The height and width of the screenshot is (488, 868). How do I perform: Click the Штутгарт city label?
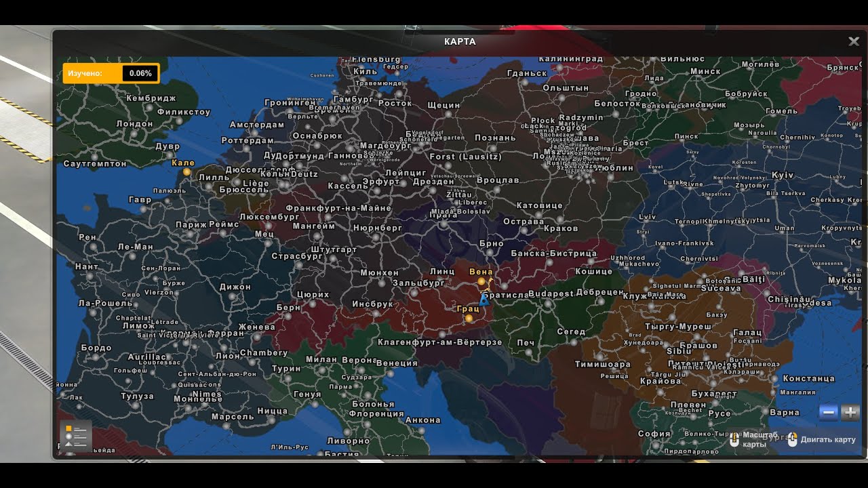333,249
